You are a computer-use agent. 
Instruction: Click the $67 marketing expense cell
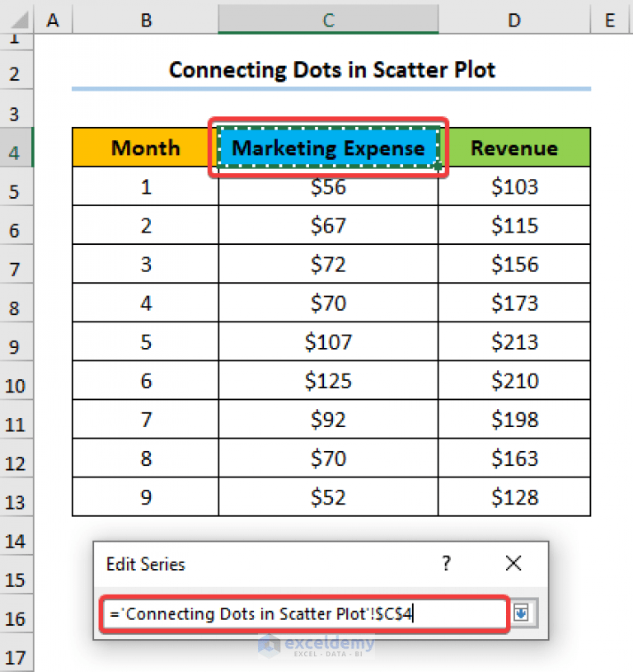(x=329, y=225)
